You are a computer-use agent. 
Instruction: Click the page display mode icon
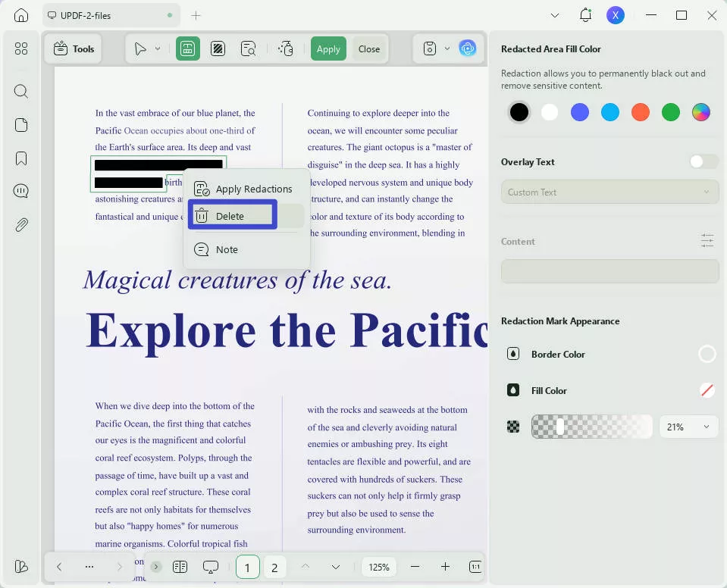pyautogui.click(x=180, y=567)
